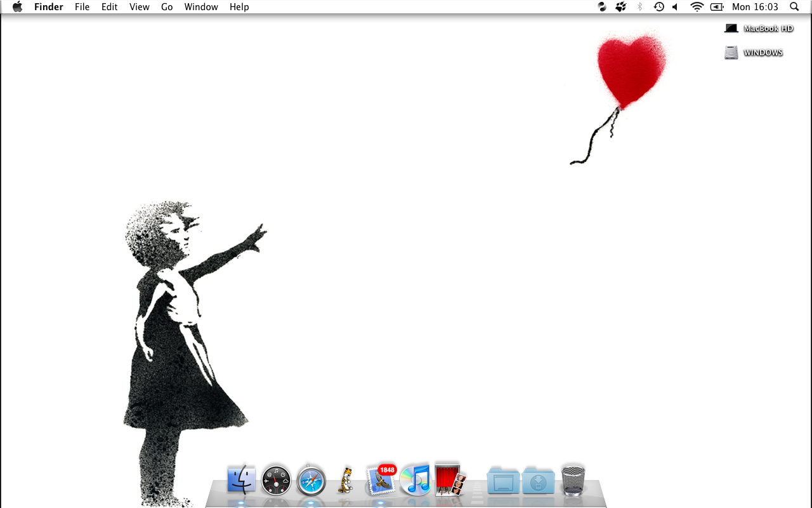Open the File menu
The height and width of the screenshot is (508, 812).
(x=82, y=7)
